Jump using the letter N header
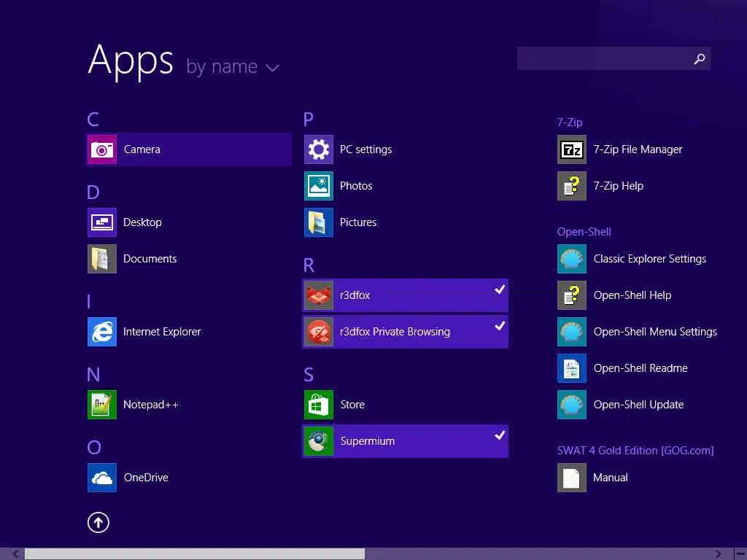 (93, 375)
